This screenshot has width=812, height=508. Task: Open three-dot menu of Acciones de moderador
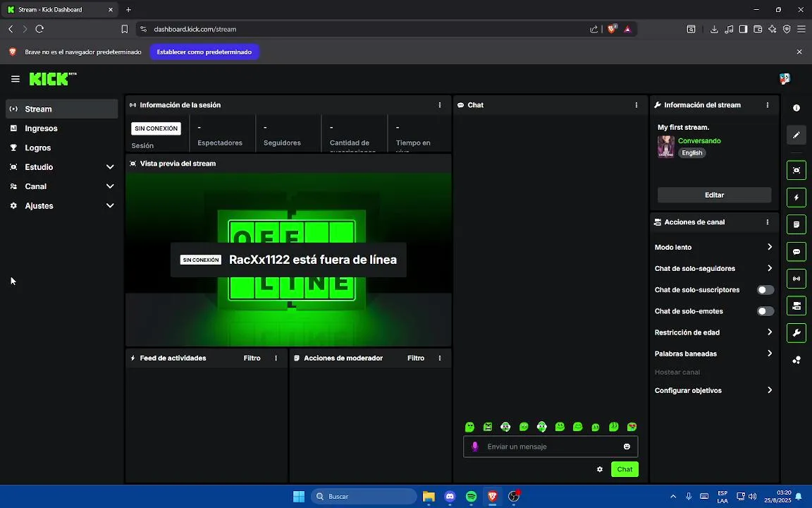[440, 358]
